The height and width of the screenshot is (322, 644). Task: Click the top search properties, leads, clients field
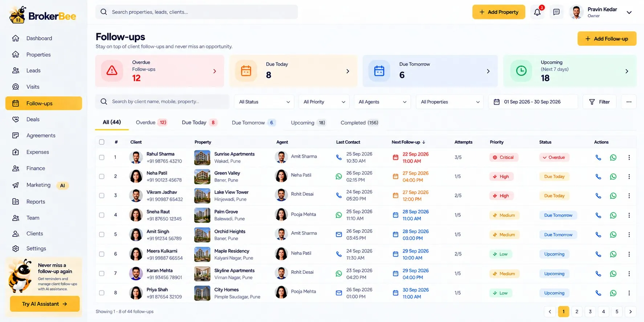coord(197,12)
